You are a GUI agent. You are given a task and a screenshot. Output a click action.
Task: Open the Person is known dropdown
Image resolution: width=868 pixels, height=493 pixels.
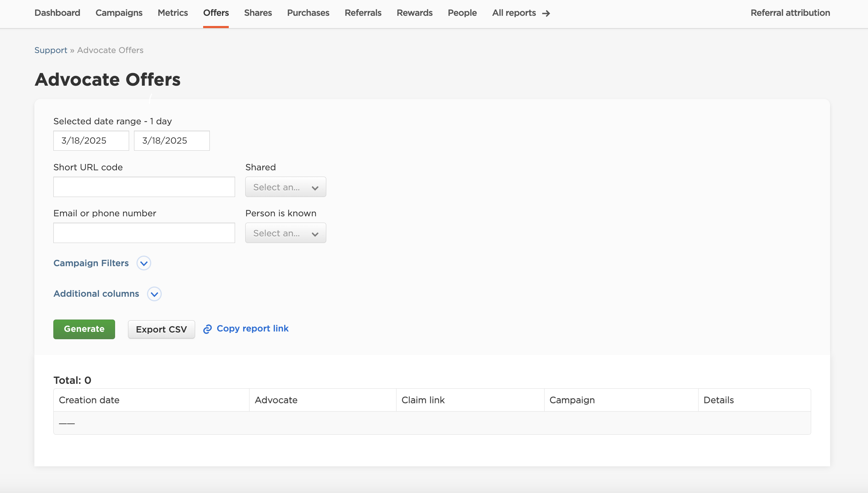(x=285, y=233)
